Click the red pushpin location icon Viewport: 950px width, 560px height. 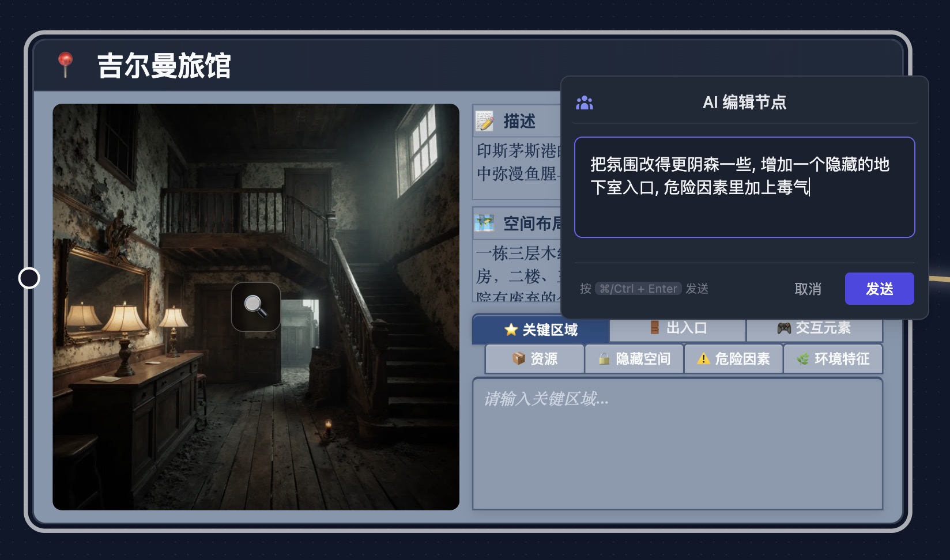[x=65, y=64]
